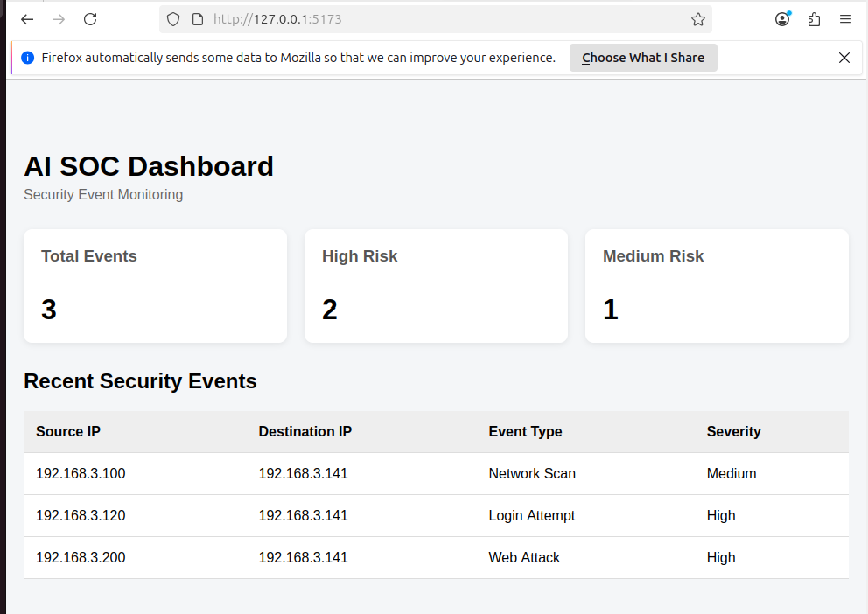
Task: Click the Source IP column header
Action: click(x=68, y=431)
